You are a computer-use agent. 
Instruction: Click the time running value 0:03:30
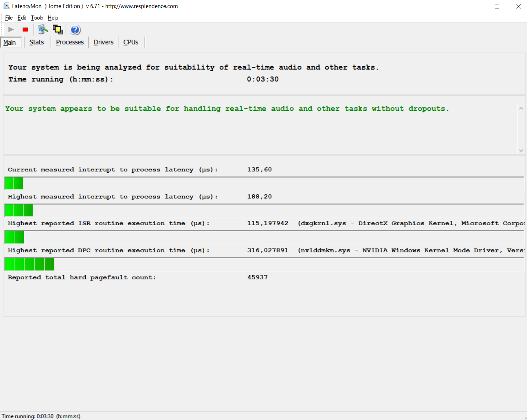click(x=263, y=79)
